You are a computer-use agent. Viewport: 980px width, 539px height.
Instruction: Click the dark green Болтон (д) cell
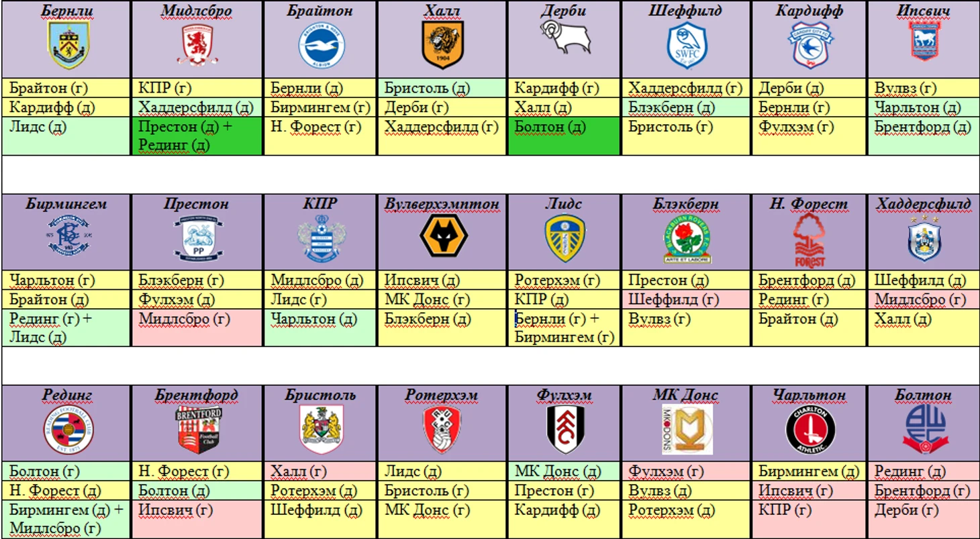tap(564, 136)
